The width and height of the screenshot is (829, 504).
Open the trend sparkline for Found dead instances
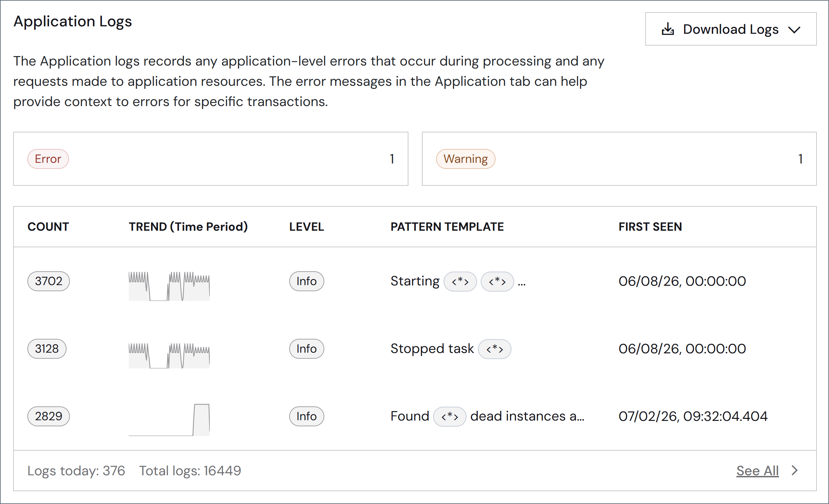169,420
